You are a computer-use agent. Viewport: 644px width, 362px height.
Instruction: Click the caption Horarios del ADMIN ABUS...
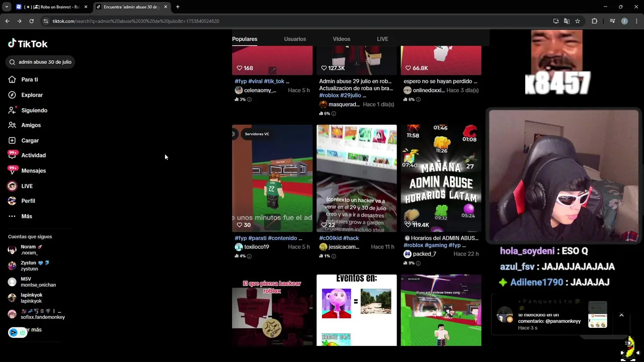point(441,238)
